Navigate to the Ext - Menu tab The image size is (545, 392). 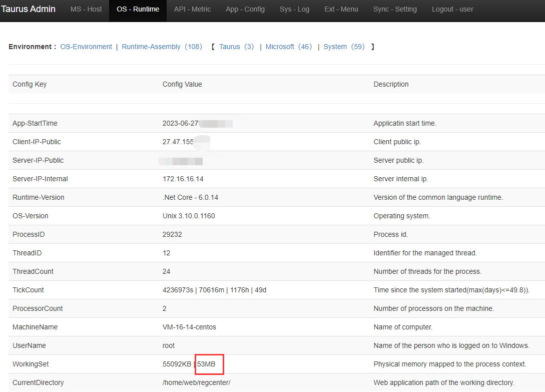(x=341, y=9)
